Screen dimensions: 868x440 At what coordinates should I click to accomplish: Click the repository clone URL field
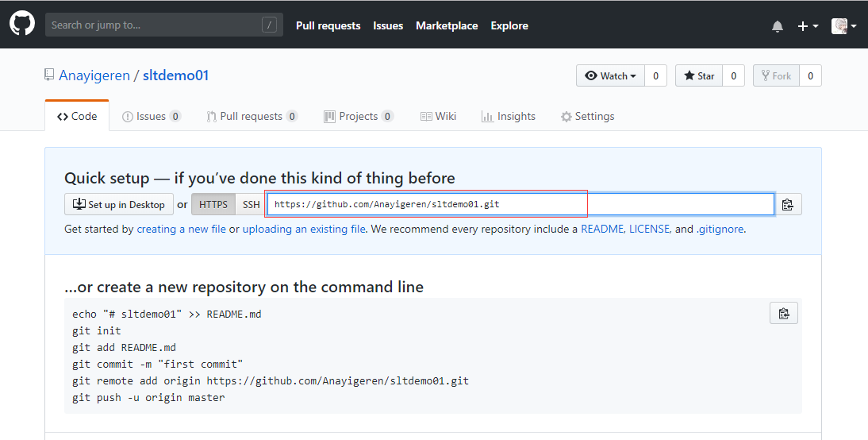tap(520, 204)
